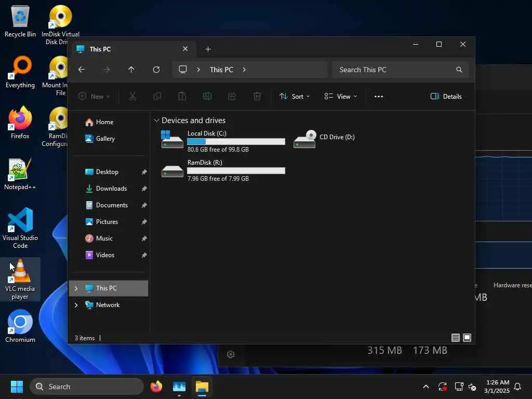Click chevron after This PC in breadcrumb
The height and width of the screenshot is (399, 532).
click(244, 70)
